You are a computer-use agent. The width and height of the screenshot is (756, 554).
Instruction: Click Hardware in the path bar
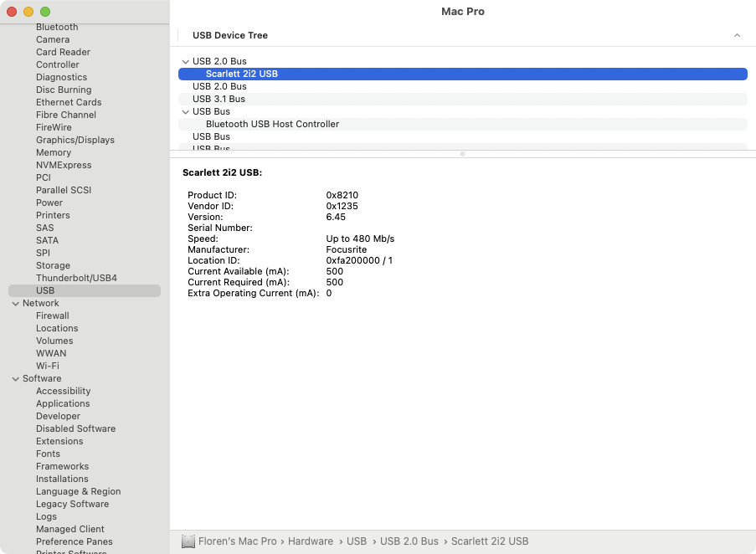[x=311, y=541]
